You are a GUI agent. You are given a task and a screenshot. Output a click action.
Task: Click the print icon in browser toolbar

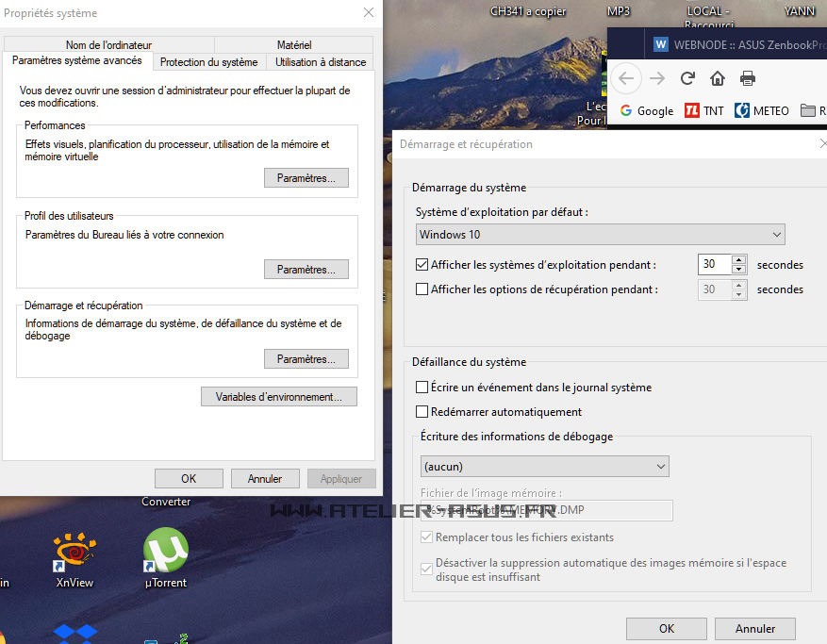click(x=748, y=78)
